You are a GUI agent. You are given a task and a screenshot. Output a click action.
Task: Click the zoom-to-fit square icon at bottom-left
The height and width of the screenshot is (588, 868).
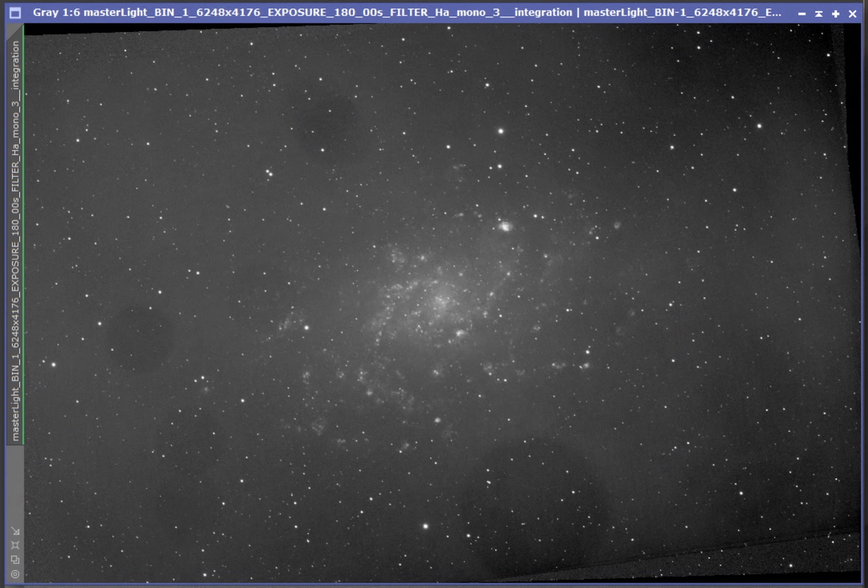point(15,545)
